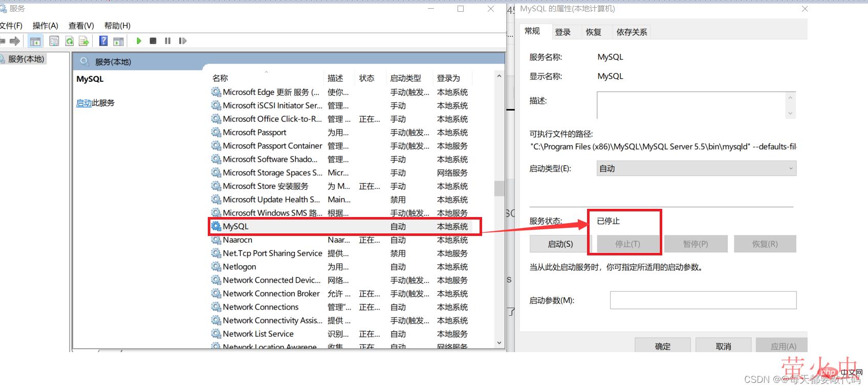Click the gear icon beside Microsoft Passport Container

coord(216,146)
